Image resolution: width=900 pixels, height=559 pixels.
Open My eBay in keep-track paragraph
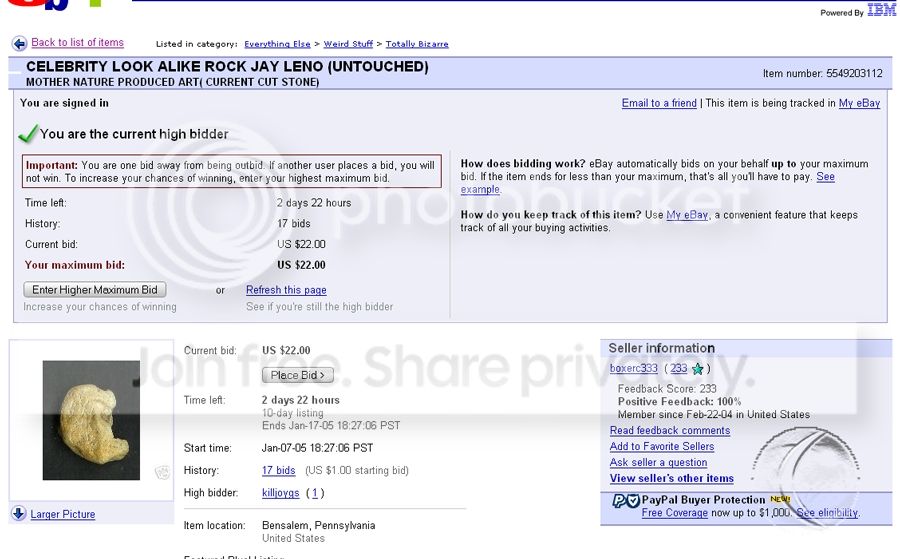click(x=687, y=215)
